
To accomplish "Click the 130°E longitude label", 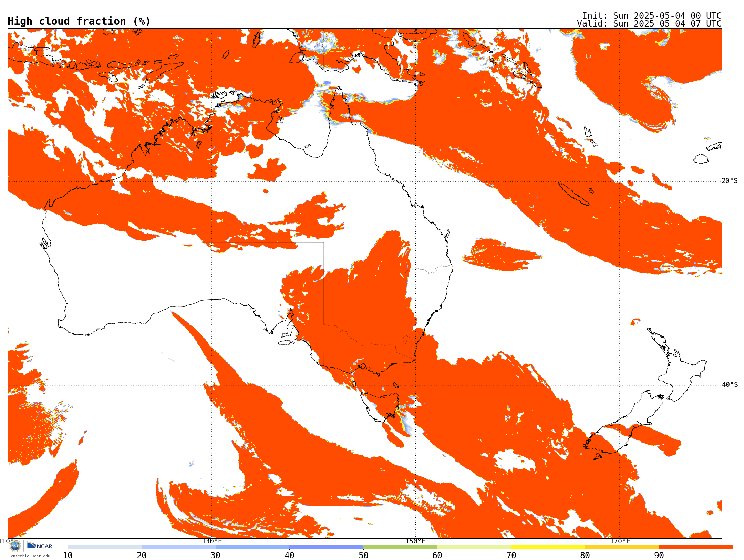I will 212,541.
